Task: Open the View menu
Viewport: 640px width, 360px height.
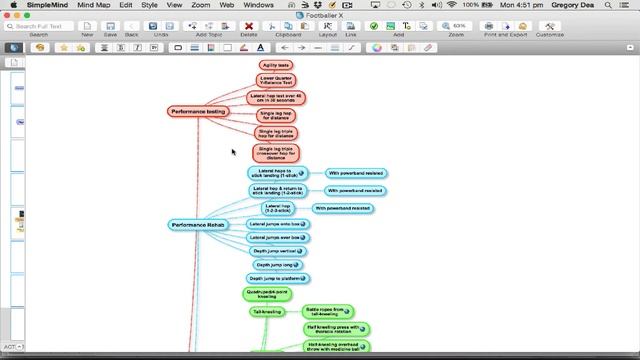Action: (174, 5)
